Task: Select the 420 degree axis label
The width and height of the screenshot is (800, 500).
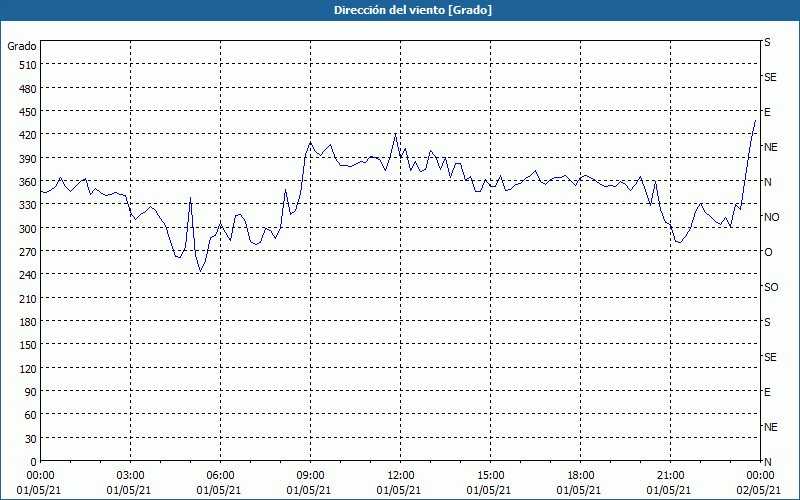Action: [29, 135]
